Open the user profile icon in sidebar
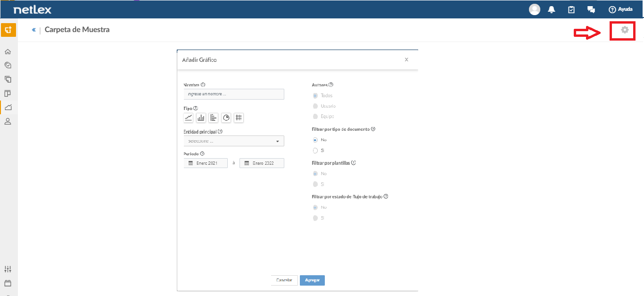Screen dimensions: 644x296 8,121
